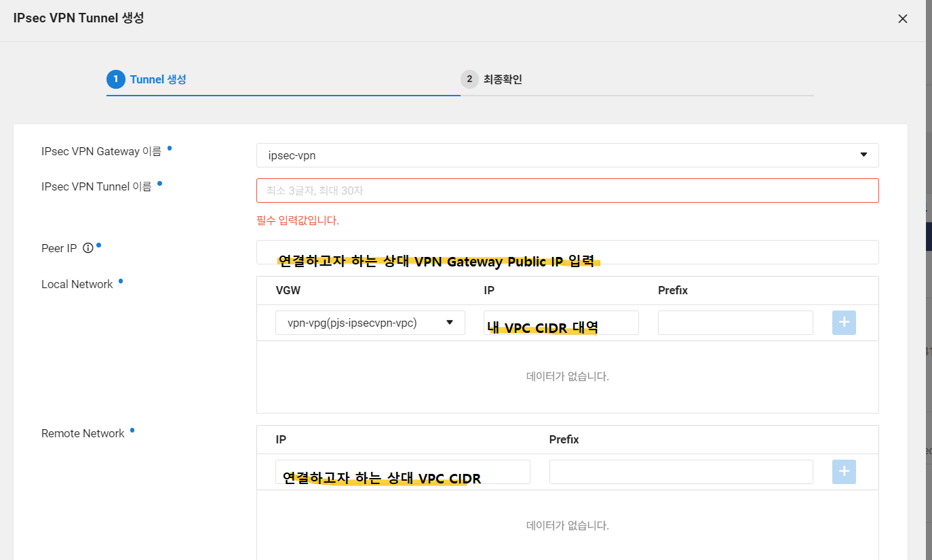The image size is (932, 560).
Task: Click the Remote Network Prefix column header
Action: click(564, 439)
